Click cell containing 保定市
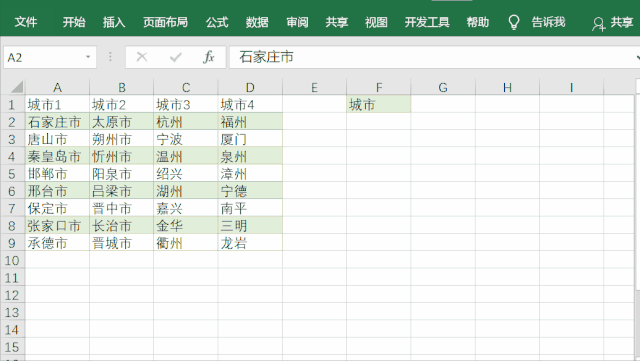640x361 pixels. (x=57, y=208)
